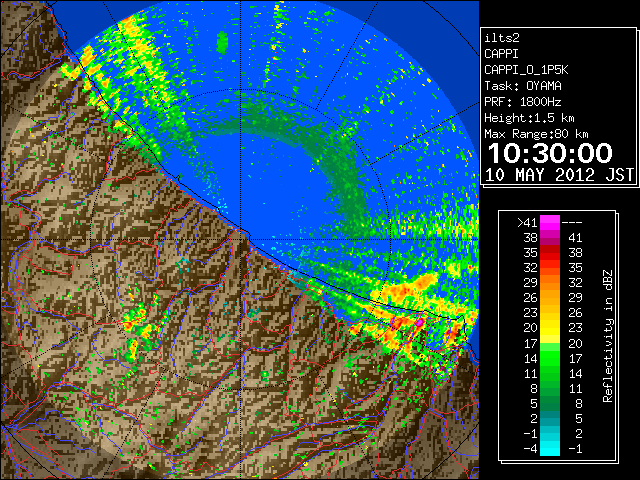
Task: Click the 'CAPPI_0_1P5K' product name
Action: (526, 70)
